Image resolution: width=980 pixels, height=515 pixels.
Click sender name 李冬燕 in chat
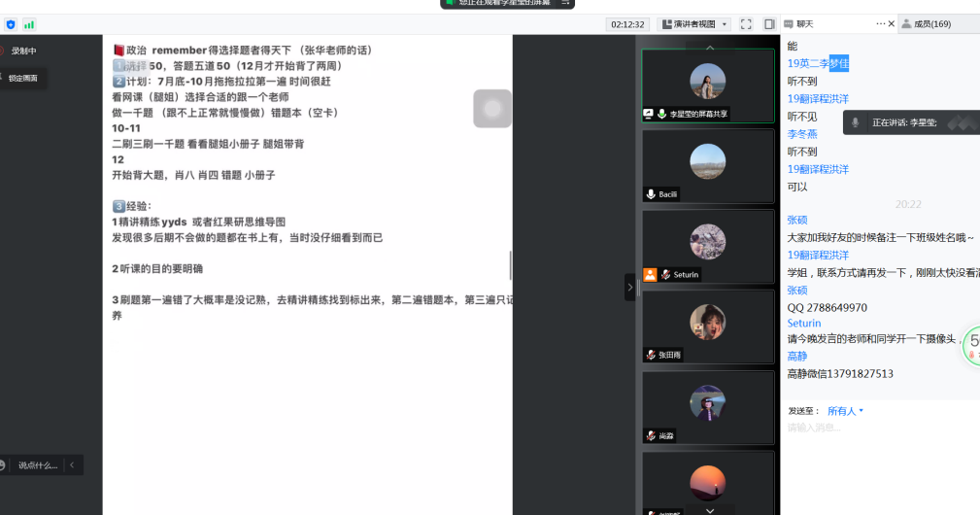(x=802, y=134)
